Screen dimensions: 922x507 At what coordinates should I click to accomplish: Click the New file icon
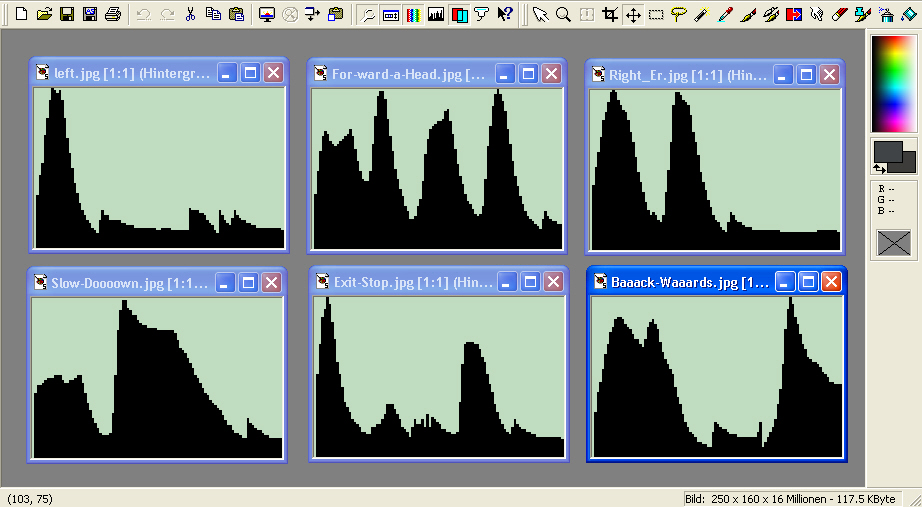click(x=20, y=14)
